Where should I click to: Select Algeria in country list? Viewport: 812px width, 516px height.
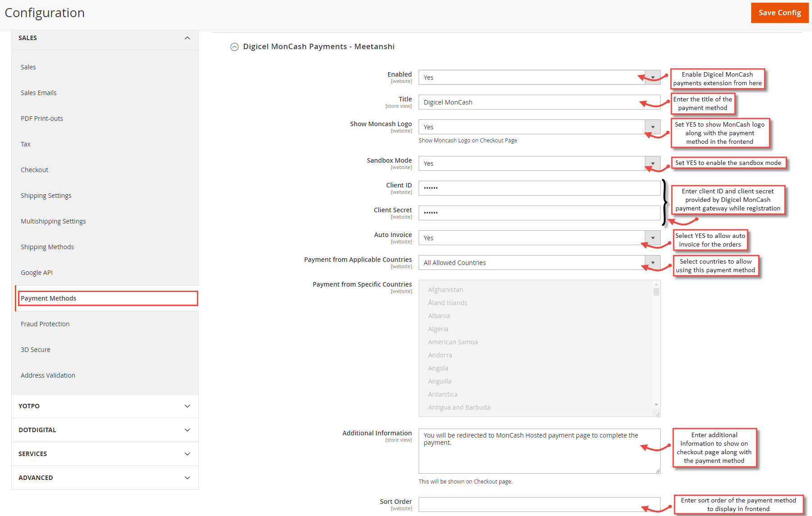click(438, 329)
